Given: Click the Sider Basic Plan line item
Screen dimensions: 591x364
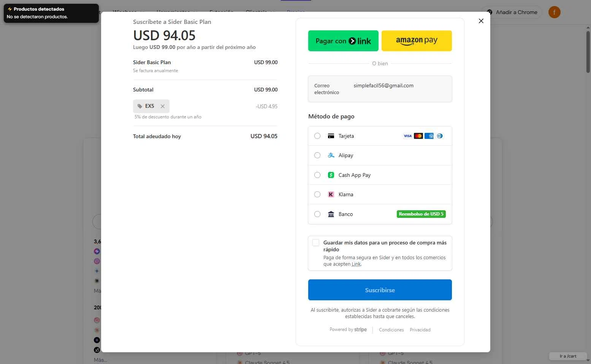Looking at the screenshot, I should click(x=205, y=66).
